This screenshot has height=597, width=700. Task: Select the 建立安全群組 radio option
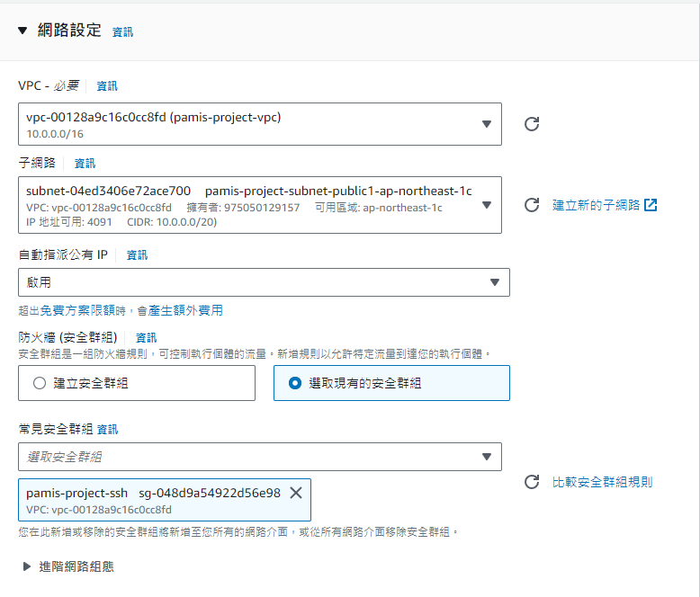coord(40,383)
